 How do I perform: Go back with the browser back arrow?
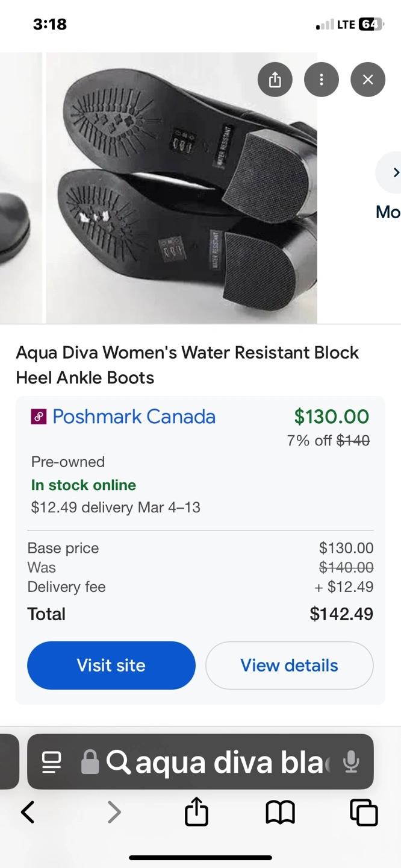pyautogui.click(x=28, y=812)
